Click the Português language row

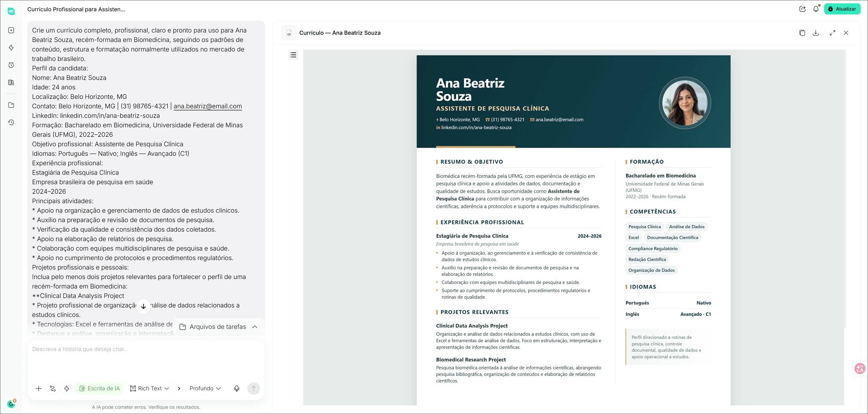click(668, 303)
